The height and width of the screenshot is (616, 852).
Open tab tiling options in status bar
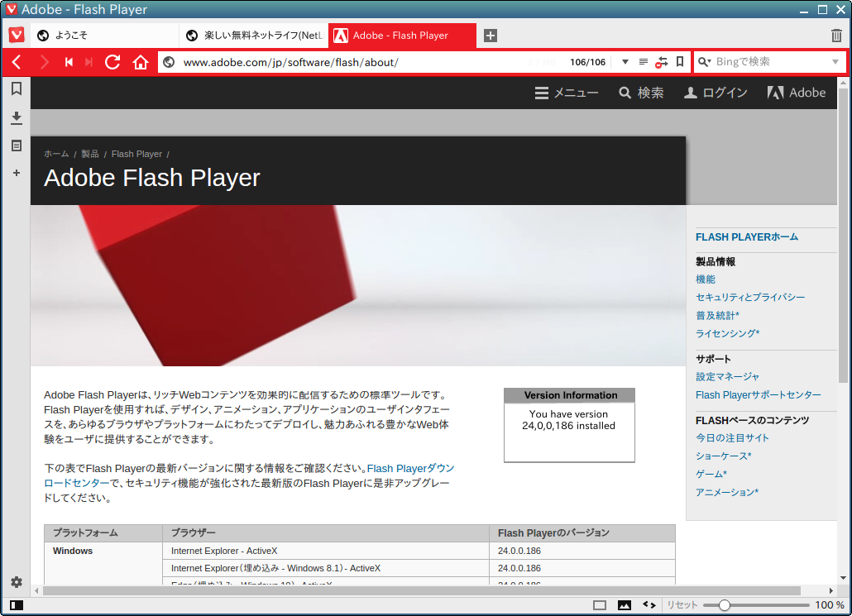click(600, 605)
